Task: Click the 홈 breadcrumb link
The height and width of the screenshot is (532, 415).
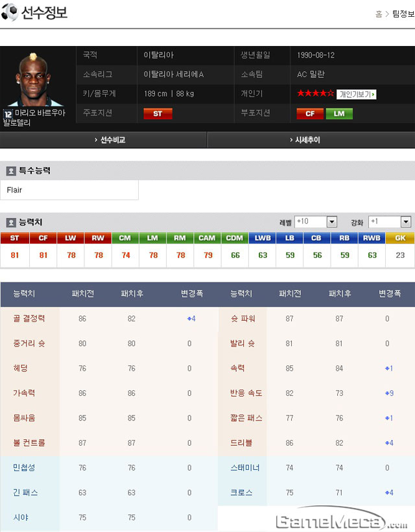Action: point(379,14)
